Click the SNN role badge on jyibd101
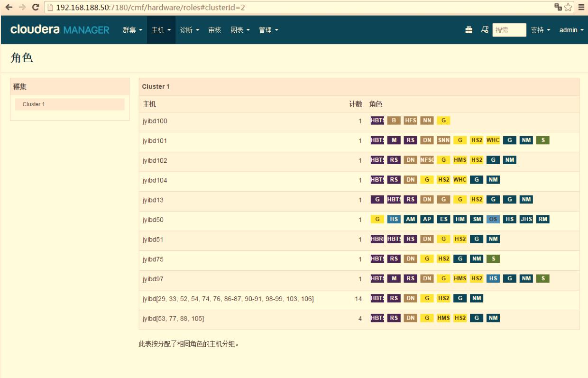The height and width of the screenshot is (378, 588). coord(443,140)
